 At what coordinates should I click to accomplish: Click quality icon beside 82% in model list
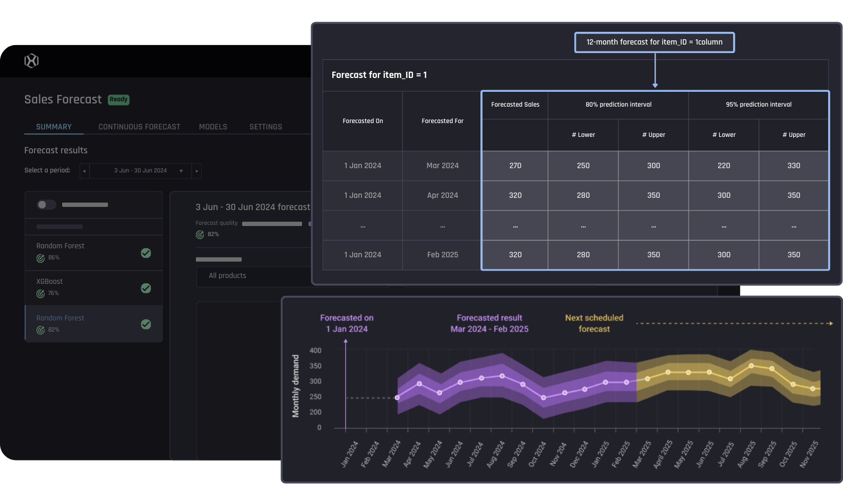(40, 331)
